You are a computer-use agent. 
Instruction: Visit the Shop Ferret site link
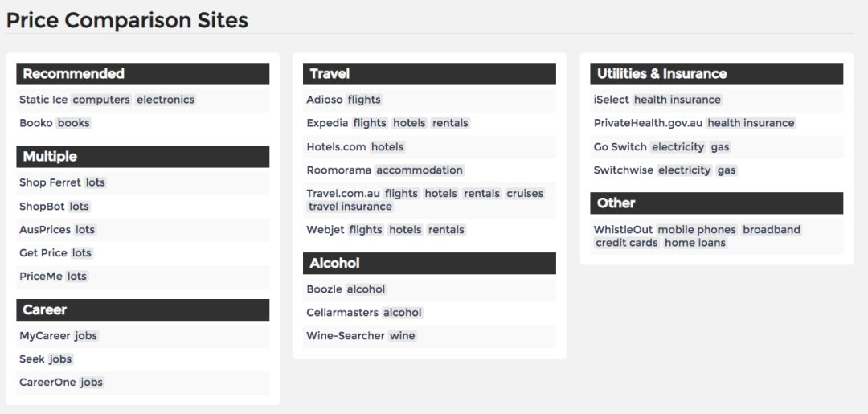pos(50,182)
